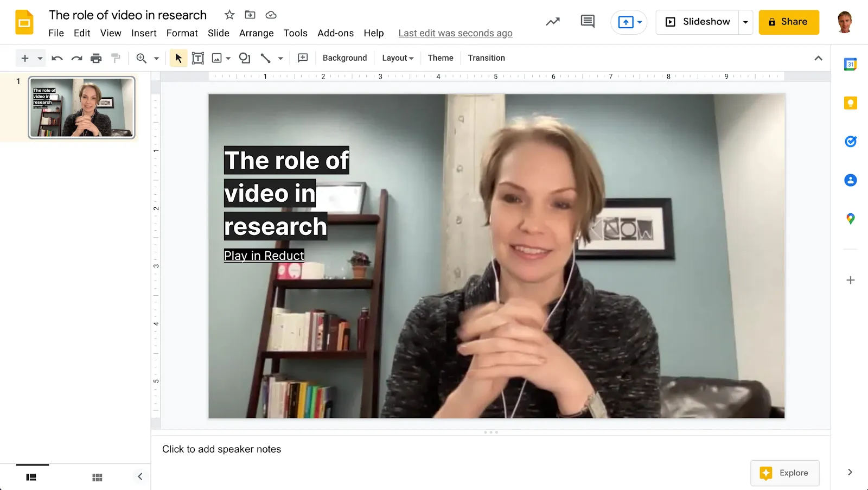Open the Insert menu
Viewport: 868px width, 490px height.
(144, 33)
